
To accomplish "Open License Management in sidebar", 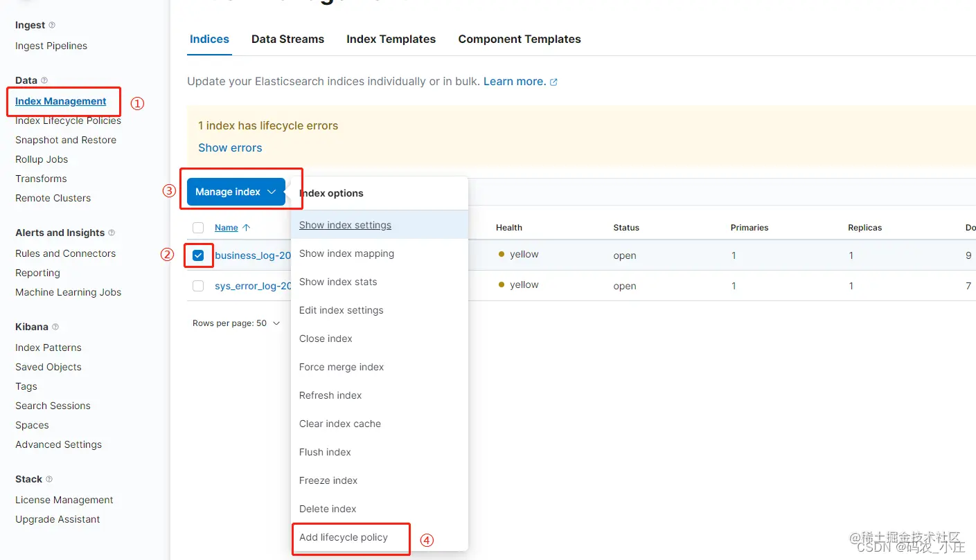I will tap(64, 500).
